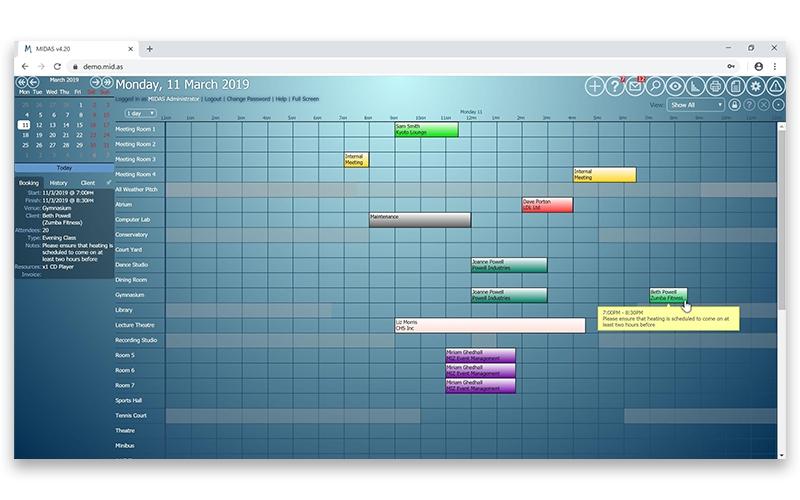Image resolution: width=800 pixels, height=500 pixels.
Task: Open Dave Porton red booking in Atrium
Action: (547, 205)
